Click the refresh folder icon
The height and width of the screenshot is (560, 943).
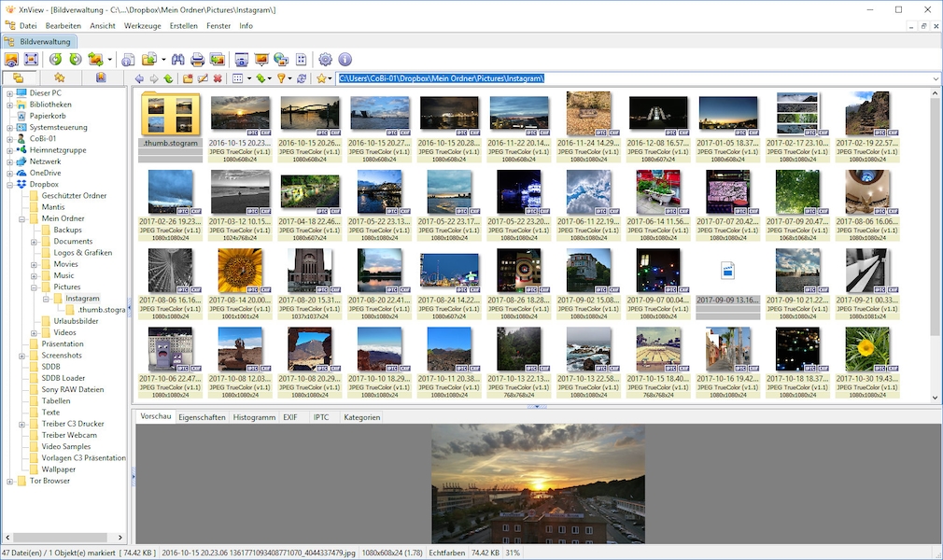tap(302, 78)
